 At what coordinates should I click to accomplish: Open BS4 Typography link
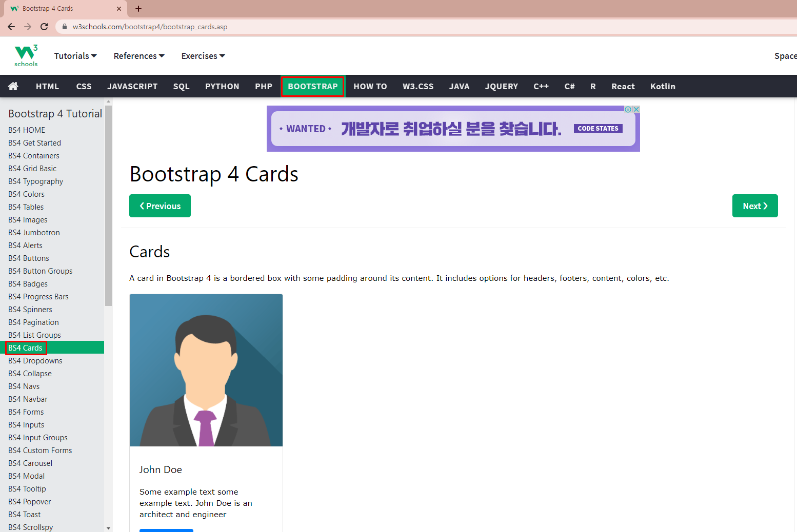[36, 181]
